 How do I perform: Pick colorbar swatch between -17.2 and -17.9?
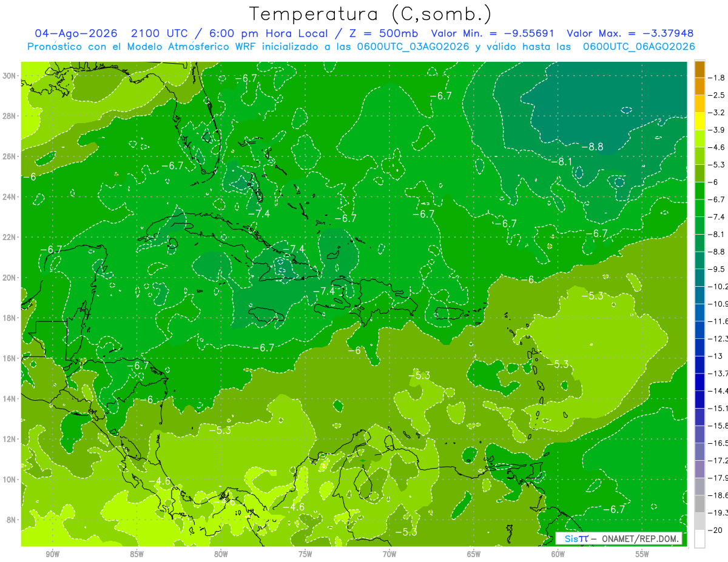[699, 469]
